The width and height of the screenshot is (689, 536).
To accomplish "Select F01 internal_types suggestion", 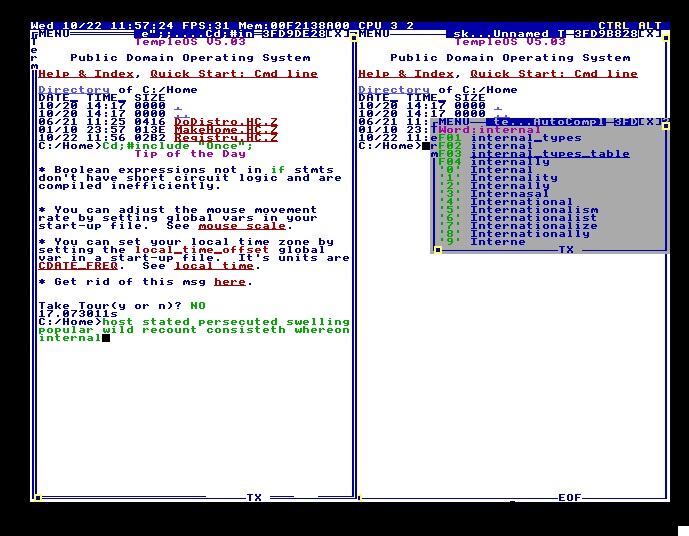I will pos(510,138).
